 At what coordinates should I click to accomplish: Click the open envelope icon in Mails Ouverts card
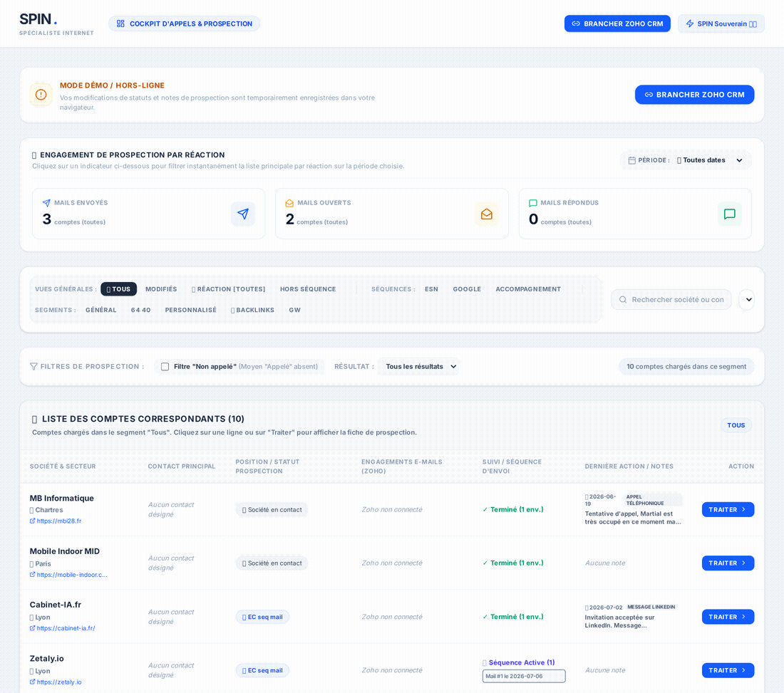click(487, 214)
